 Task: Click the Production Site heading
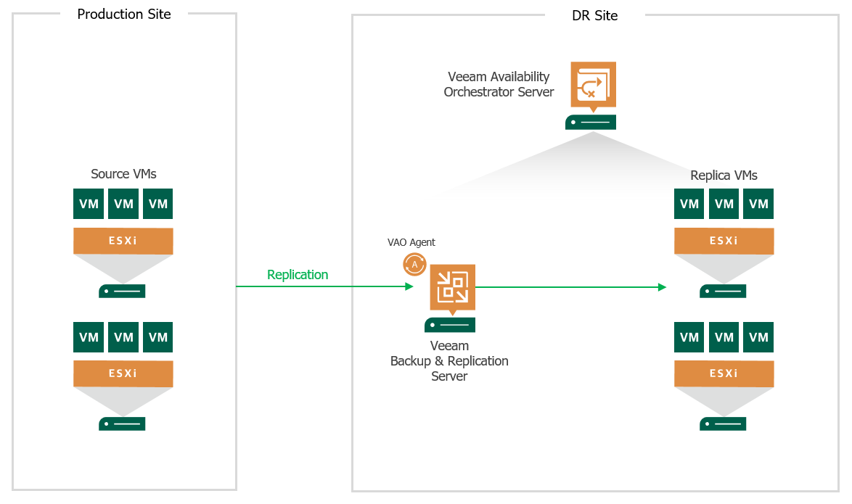coord(124,14)
